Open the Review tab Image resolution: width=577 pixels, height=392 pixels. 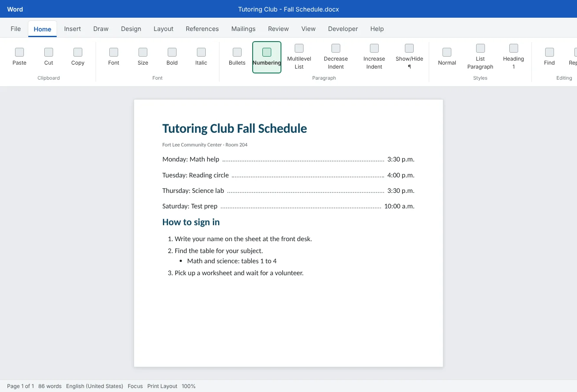(x=278, y=29)
